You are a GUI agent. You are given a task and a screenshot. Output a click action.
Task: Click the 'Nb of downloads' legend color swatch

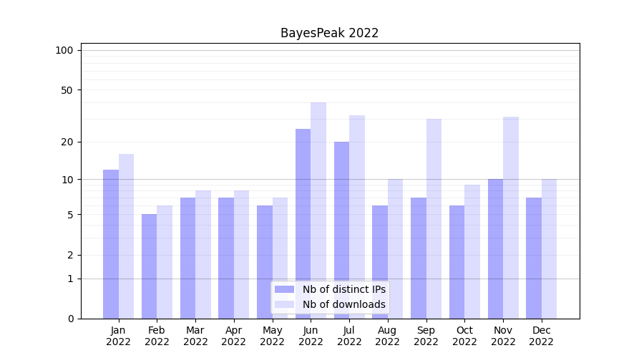[284, 304]
